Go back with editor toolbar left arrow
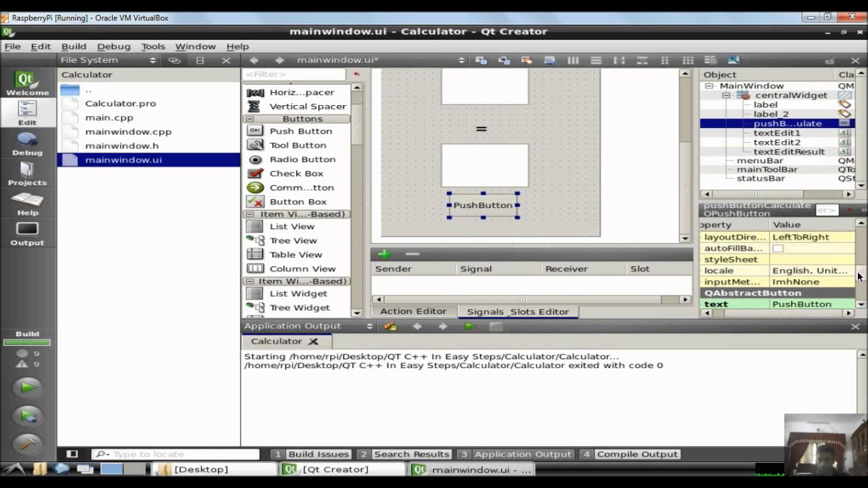 (254, 60)
